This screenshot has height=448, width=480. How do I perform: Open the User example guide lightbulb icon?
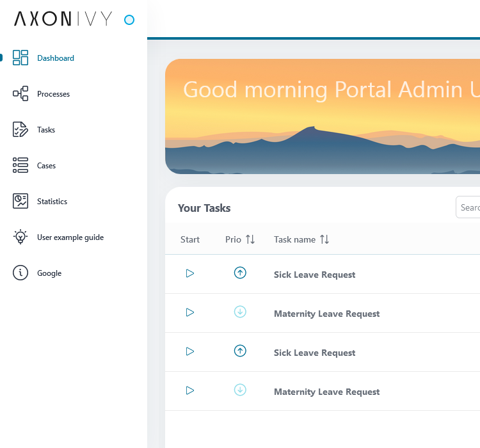click(20, 237)
